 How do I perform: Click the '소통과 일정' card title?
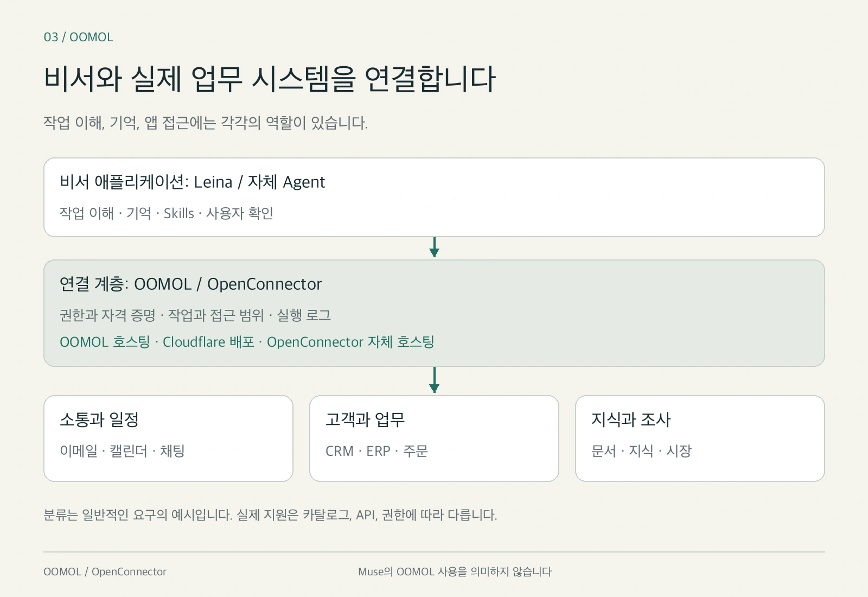[99, 420]
